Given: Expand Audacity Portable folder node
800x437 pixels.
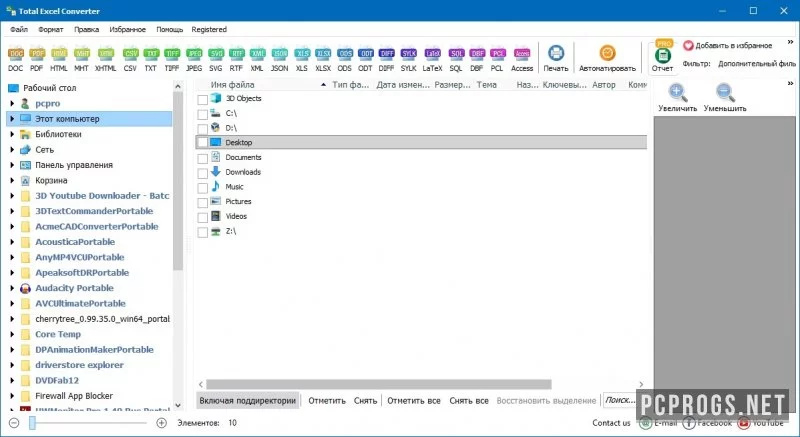Looking at the screenshot, I should (12, 288).
